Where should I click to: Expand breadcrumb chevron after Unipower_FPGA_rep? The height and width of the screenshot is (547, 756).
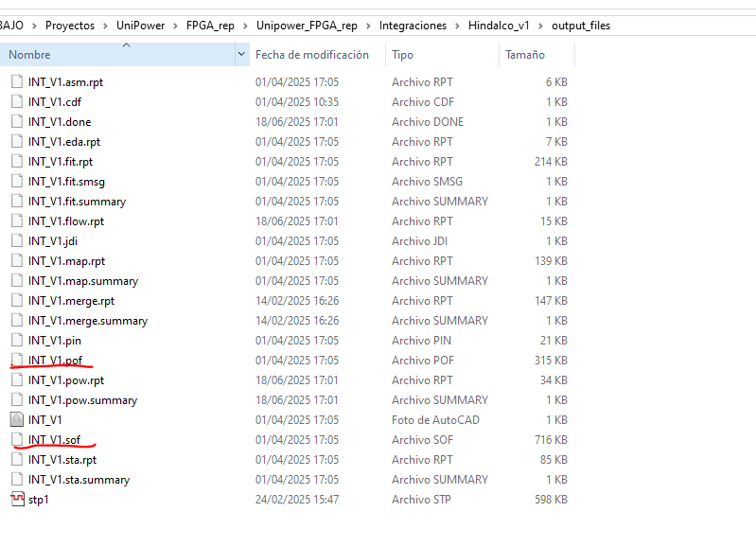[x=368, y=26]
